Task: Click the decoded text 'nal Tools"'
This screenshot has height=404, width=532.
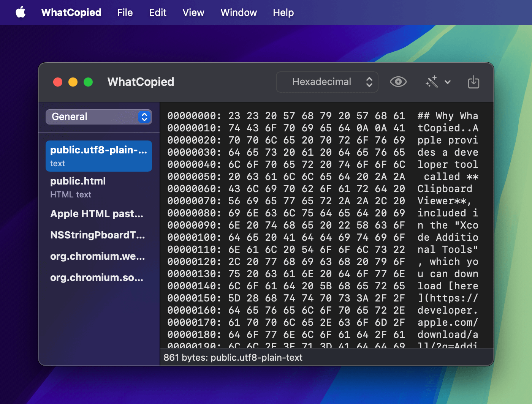Action: point(448,249)
